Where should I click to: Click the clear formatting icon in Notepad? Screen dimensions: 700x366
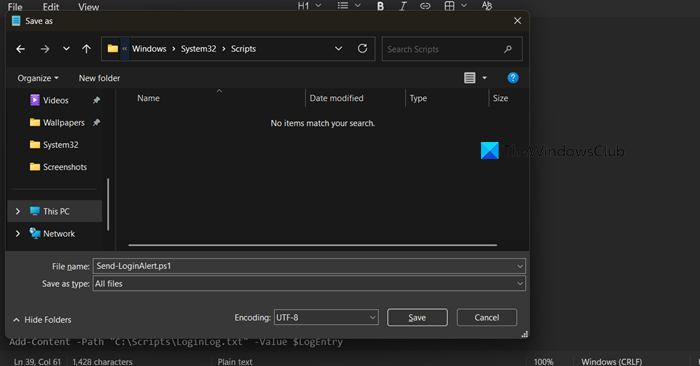tap(487, 6)
